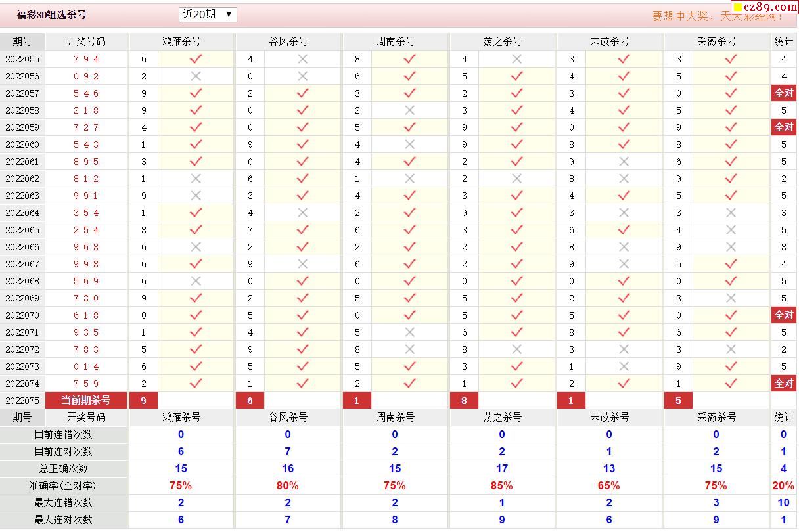Screen dimensions: 799x532
Task: Visit the cz89.com link
Action: coord(764,7)
